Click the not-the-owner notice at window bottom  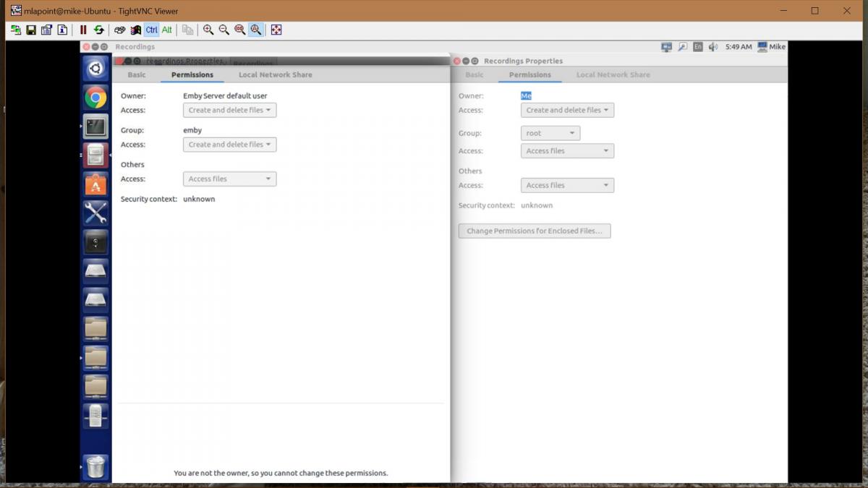(281, 473)
